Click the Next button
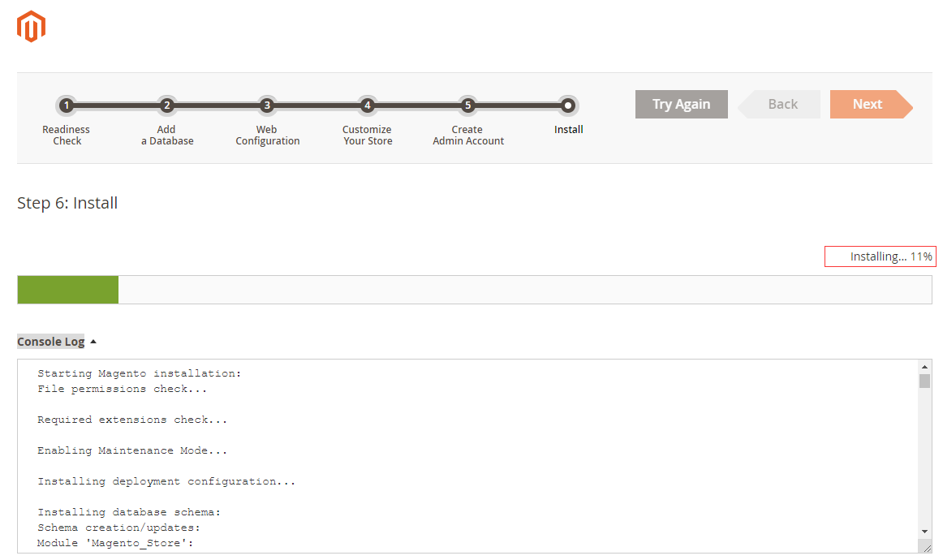Image resolution: width=943 pixels, height=560 pixels. click(867, 104)
